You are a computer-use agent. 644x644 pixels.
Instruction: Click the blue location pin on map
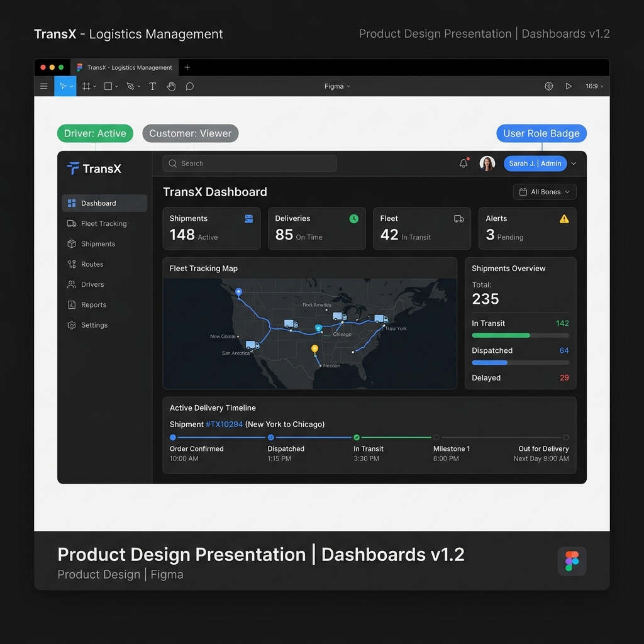pos(238,292)
